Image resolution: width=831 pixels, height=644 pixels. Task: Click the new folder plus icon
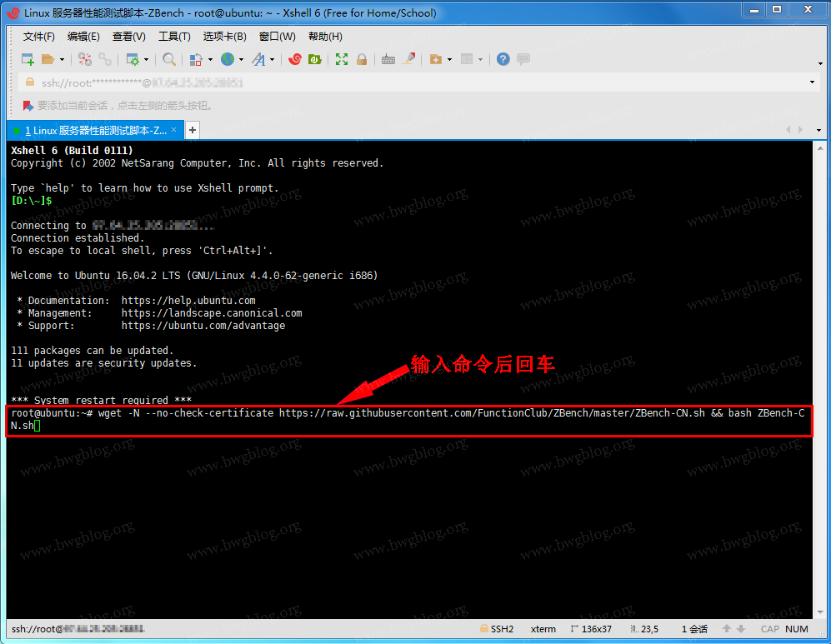[x=436, y=59]
